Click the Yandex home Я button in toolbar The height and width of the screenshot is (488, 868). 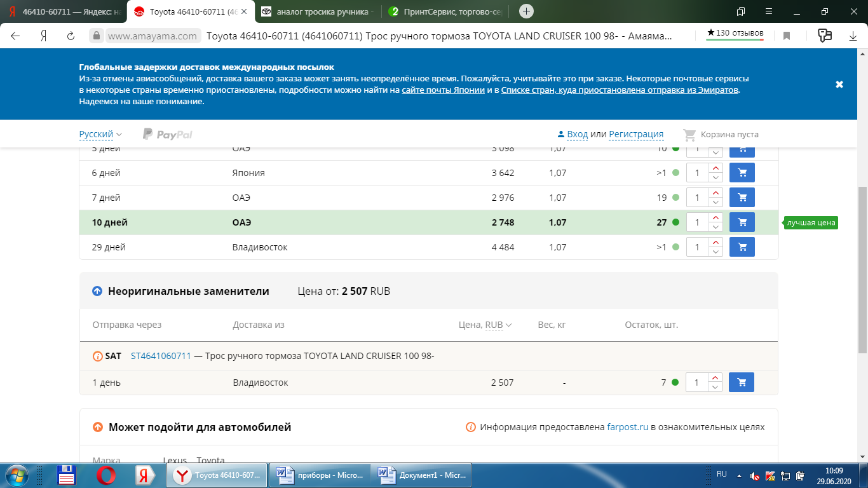pyautogui.click(x=43, y=36)
